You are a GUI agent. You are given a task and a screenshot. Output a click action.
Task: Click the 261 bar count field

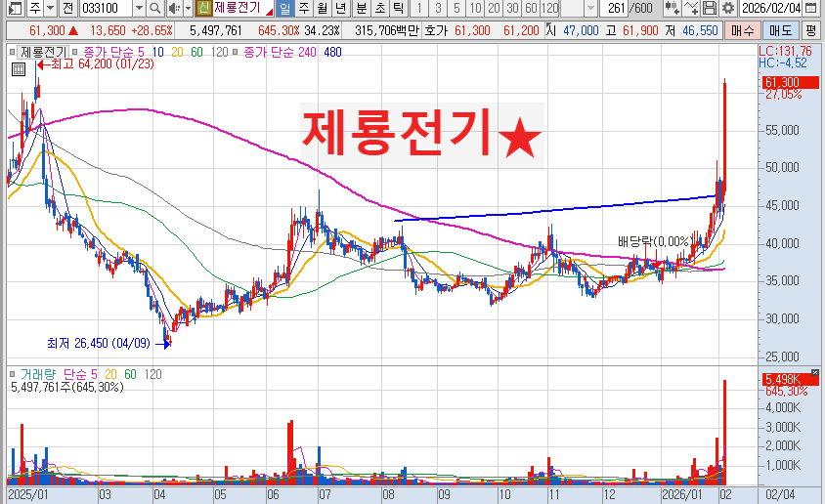pos(614,8)
